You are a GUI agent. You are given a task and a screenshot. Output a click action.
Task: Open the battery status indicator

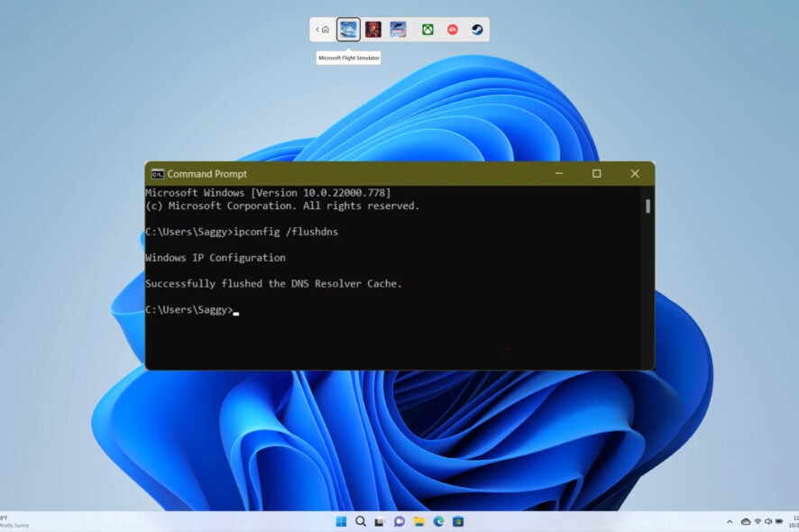click(x=781, y=521)
